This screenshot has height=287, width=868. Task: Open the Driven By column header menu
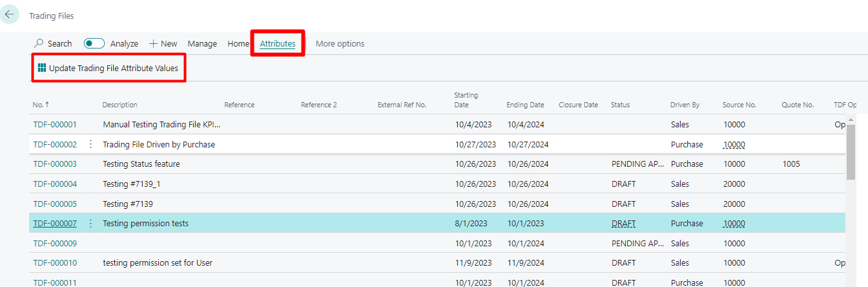(x=685, y=105)
